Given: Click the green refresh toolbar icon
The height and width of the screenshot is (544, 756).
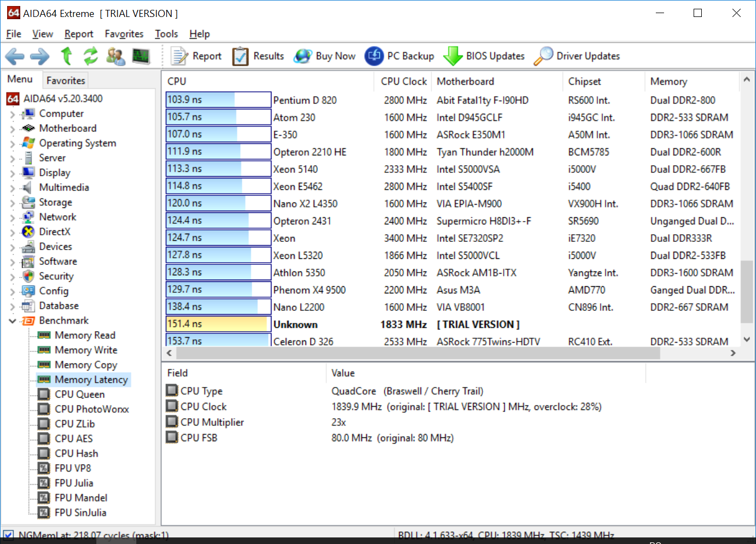Looking at the screenshot, I should (x=90, y=56).
